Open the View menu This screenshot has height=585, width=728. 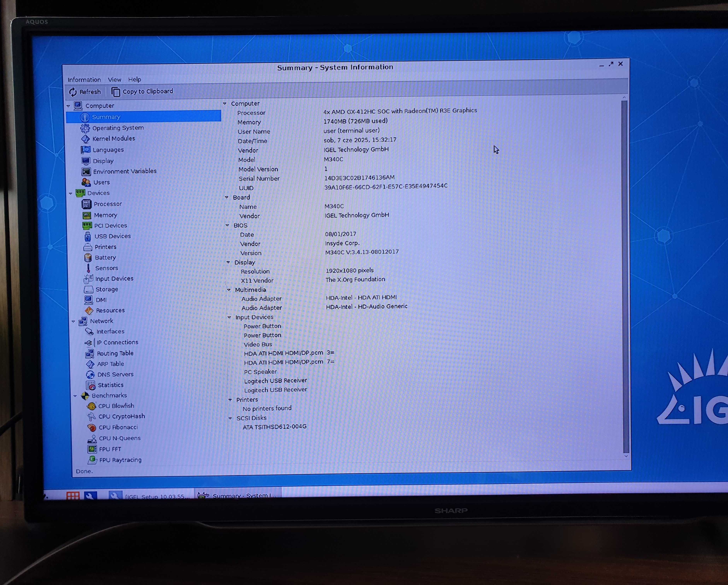pos(114,80)
